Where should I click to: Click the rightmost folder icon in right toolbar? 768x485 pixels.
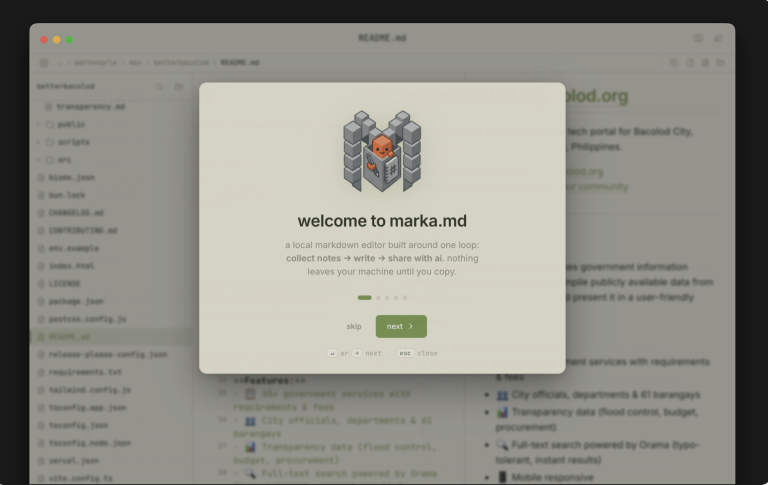tap(720, 63)
